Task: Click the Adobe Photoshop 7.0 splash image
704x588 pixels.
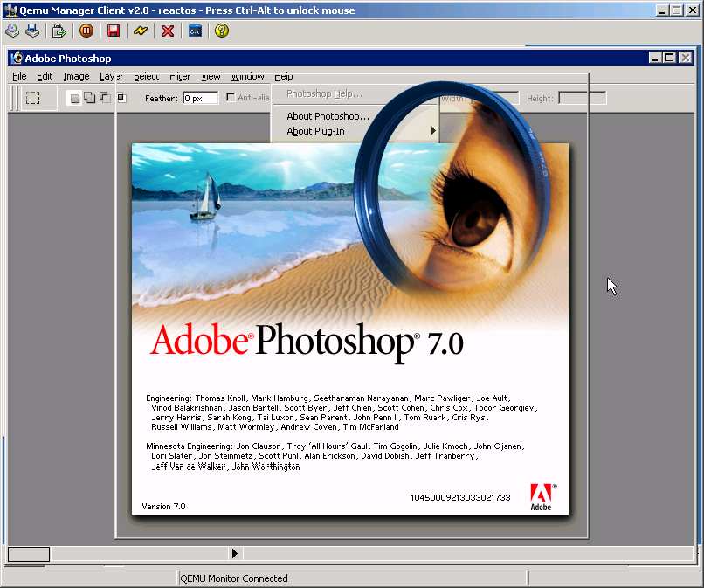Action: [349, 329]
